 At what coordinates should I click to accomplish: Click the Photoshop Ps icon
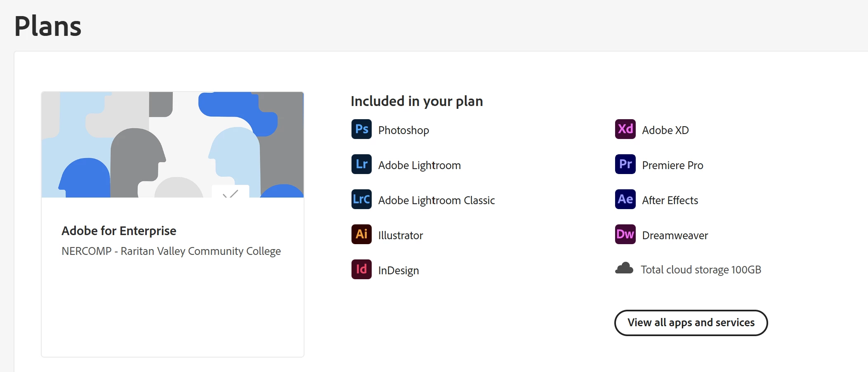point(361,129)
